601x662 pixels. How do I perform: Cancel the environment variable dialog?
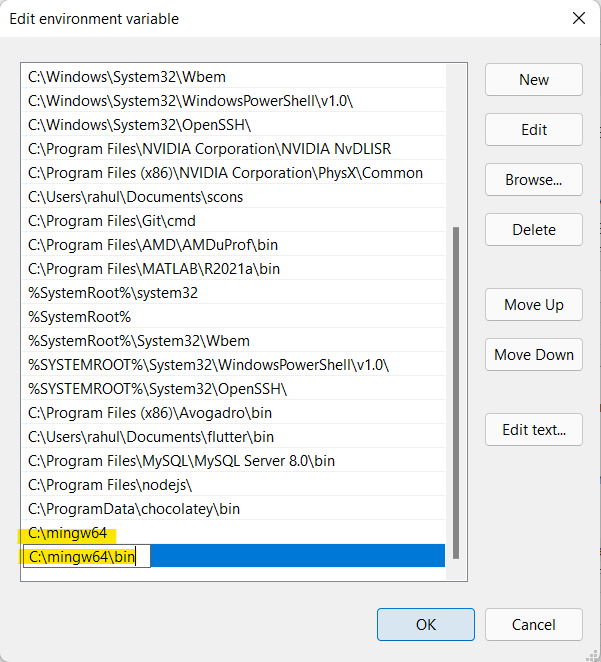point(533,624)
